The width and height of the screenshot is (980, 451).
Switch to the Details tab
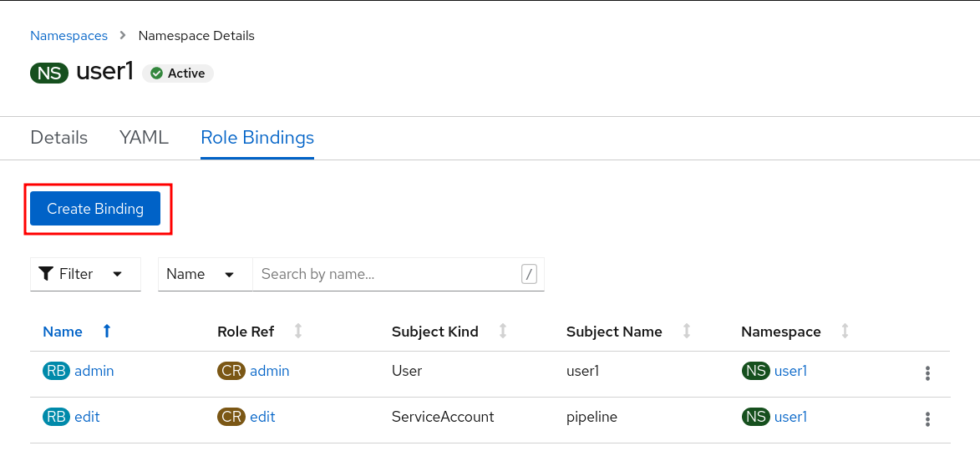click(x=58, y=138)
